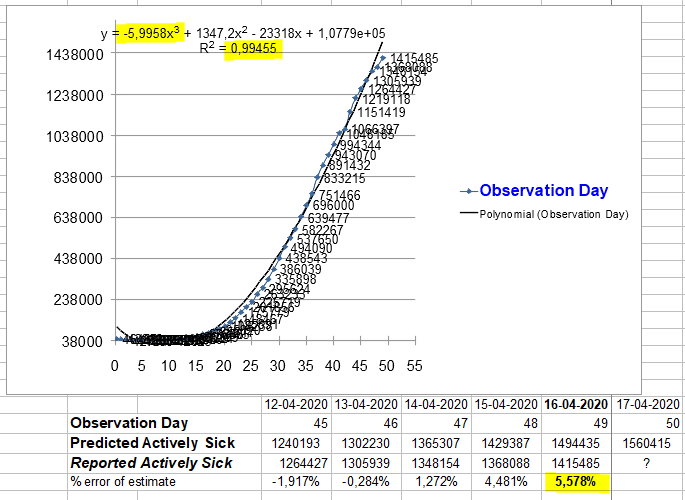Select the Observation Day row header cell
Image resolution: width=685 pixels, height=500 pixels.
[x=164, y=423]
